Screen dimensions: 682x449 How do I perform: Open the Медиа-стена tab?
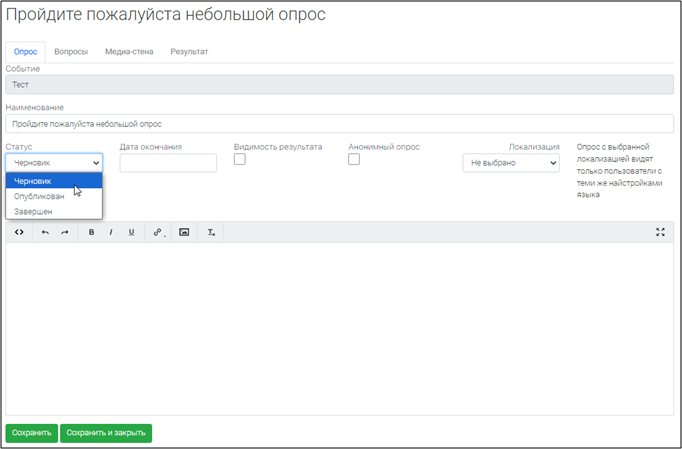tap(129, 51)
